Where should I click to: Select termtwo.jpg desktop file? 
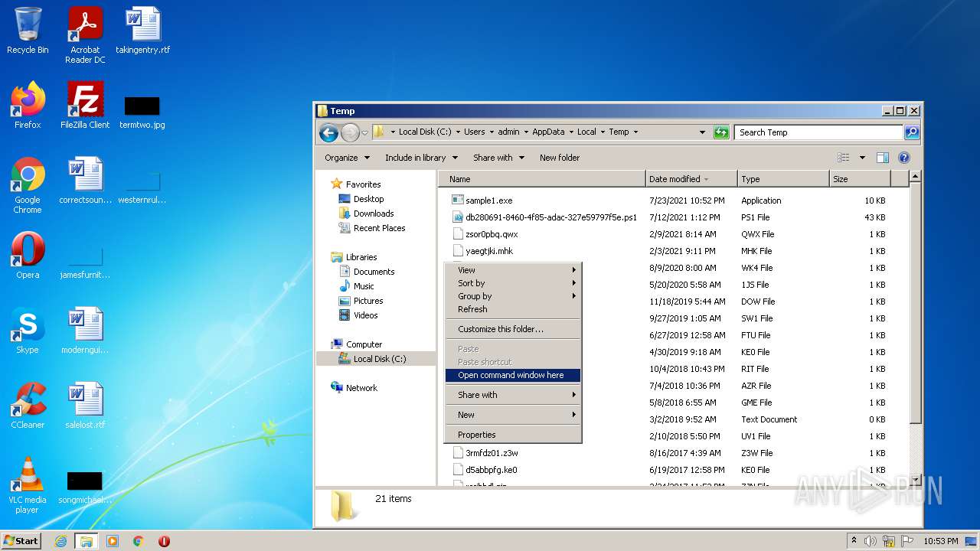pos(142,112)
